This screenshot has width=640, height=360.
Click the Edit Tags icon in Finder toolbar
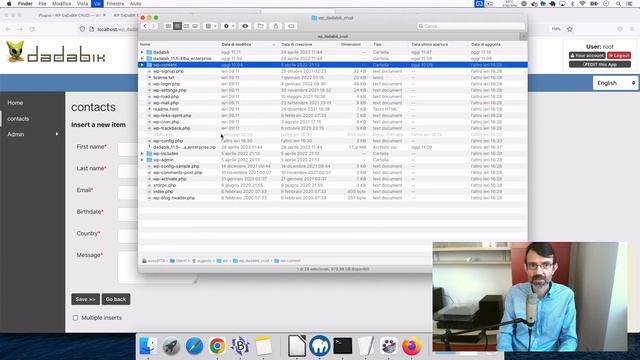(x=291, y=26)
